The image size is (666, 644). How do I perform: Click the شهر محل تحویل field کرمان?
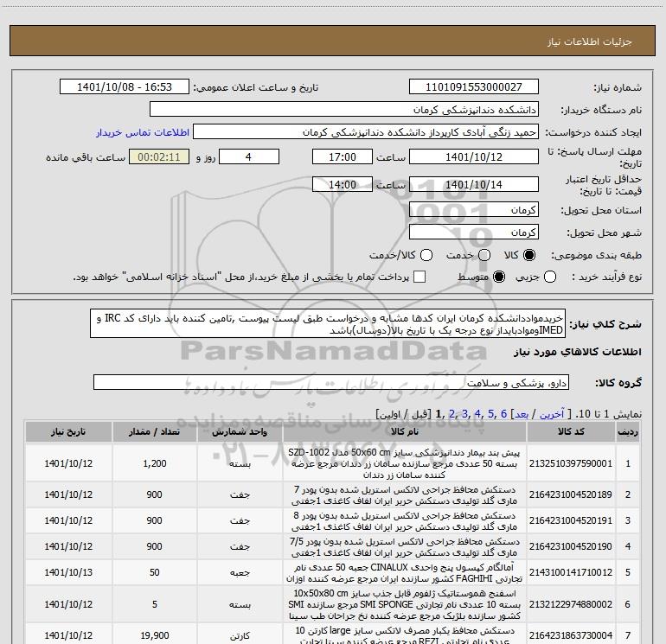(x=474, y=232)
